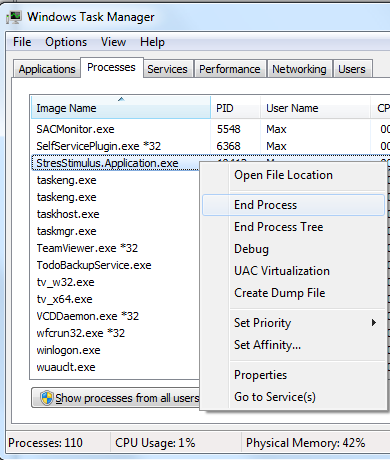Expand the Set Priority submenu arrow
The width and height of the screenshot is (390, 460).
374,322
